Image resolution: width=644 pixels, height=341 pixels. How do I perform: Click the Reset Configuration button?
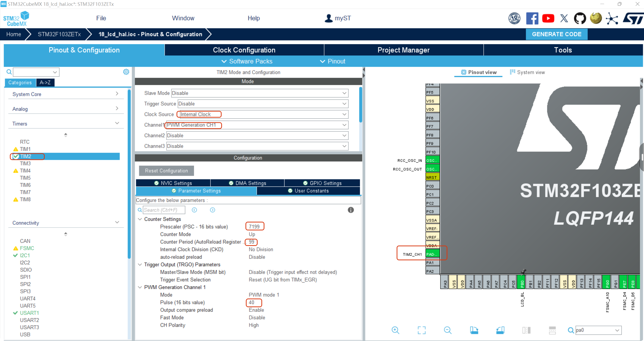coord(166,171)
